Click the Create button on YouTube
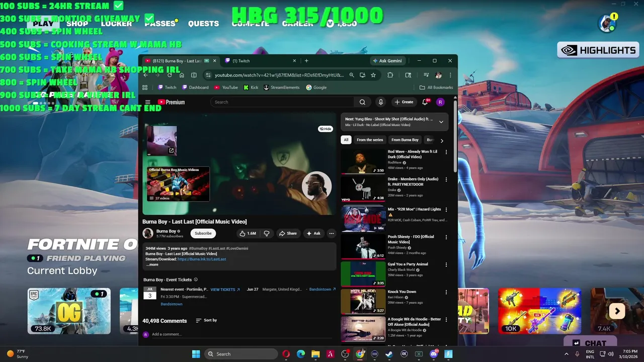 (x=404, y=102)
